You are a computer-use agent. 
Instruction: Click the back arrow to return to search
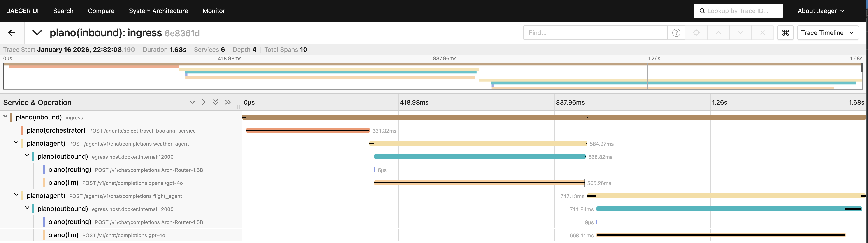pos(12,33)
